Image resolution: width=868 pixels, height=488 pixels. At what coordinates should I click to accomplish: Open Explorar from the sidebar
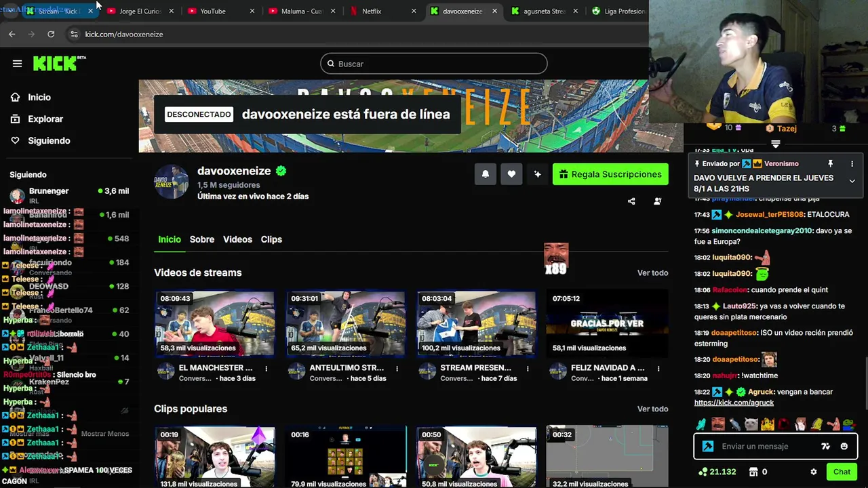pyautogui.click(x=45, y=119)
